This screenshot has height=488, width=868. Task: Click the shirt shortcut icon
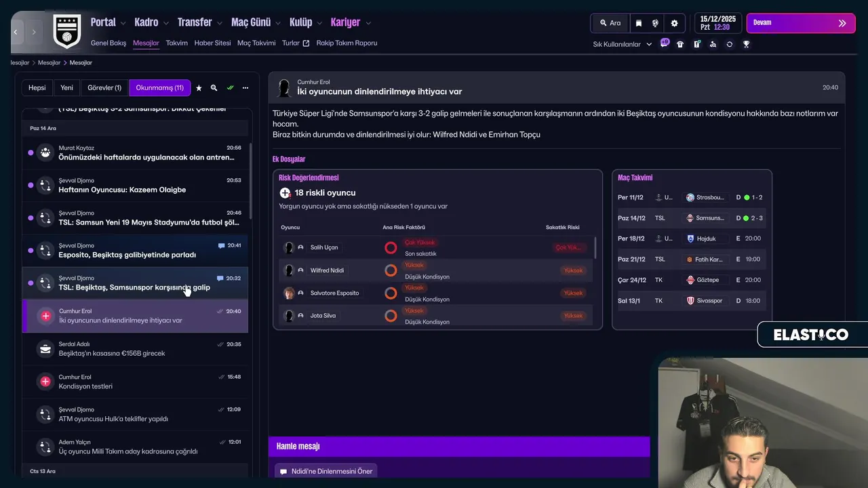680,44
